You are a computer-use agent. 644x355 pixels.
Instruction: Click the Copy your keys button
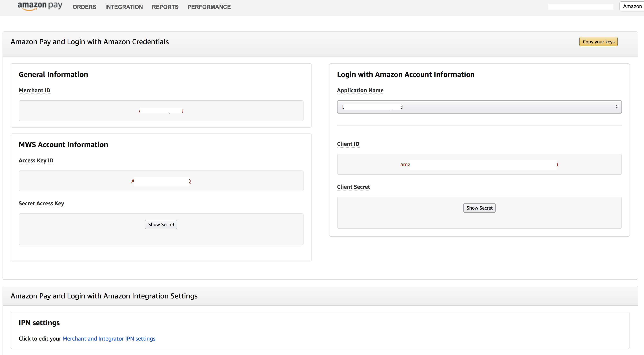coord(598,42)
